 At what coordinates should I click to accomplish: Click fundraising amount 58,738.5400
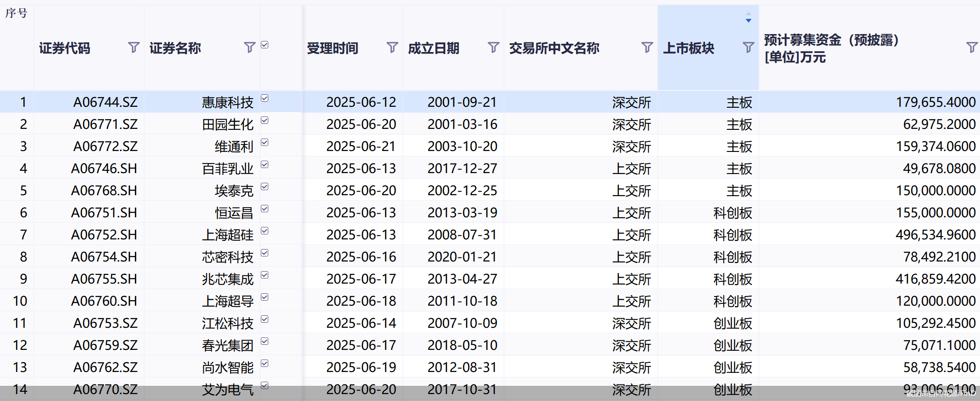[940, 367]
